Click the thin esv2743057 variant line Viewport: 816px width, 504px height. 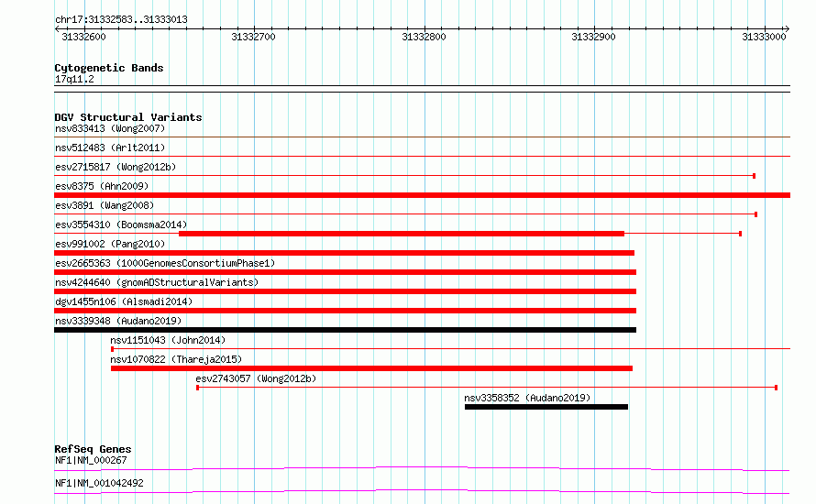487,388
